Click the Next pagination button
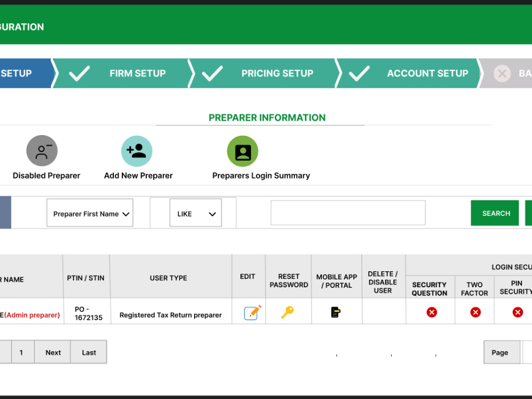This screenshot has width=532, height=399. coord(53,352)
